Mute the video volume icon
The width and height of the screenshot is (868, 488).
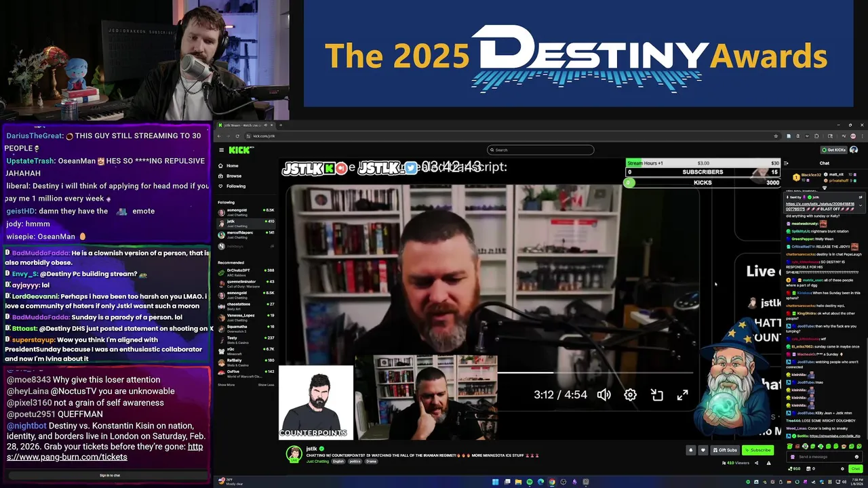604,394
